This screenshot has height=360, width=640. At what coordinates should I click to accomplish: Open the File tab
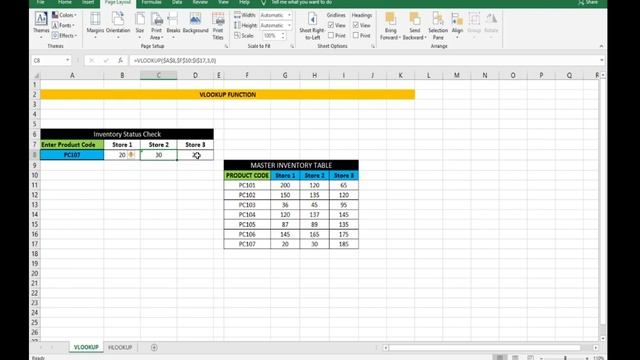[x=40, y=2]
